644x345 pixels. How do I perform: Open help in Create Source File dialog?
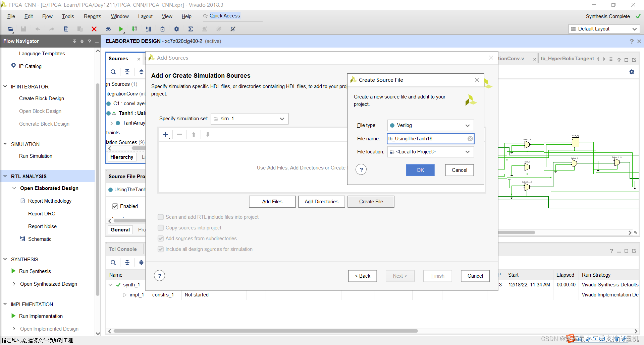pos(361,169)
